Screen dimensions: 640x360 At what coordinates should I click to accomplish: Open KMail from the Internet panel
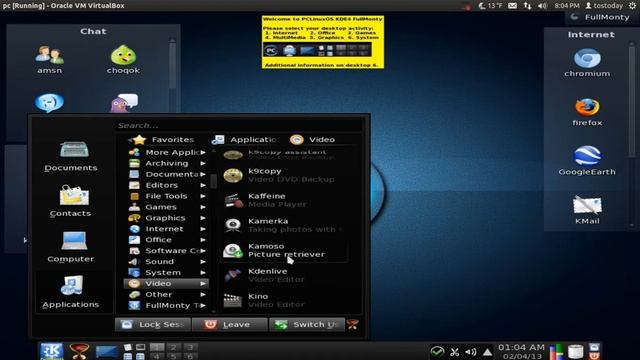(587, 210)
